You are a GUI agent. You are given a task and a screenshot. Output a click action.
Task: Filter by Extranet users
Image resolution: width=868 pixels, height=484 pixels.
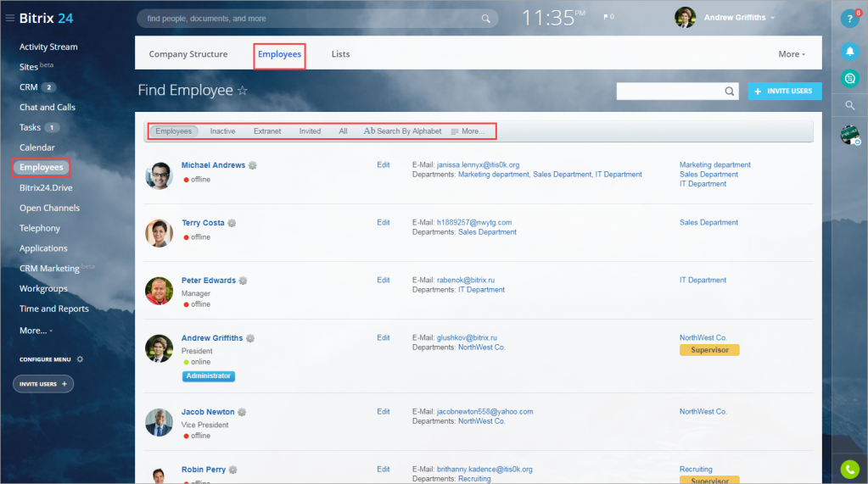267,131
